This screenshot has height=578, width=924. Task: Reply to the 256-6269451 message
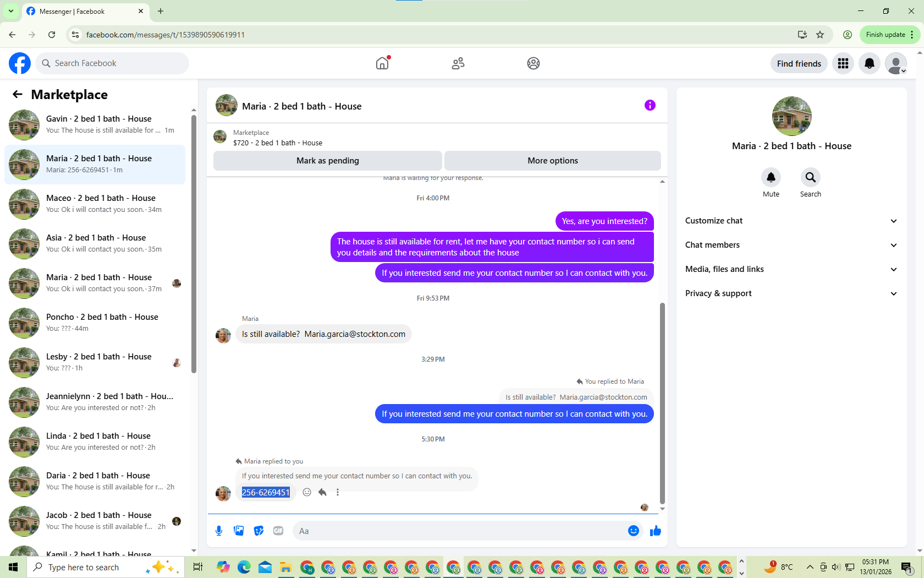point(322,492)
